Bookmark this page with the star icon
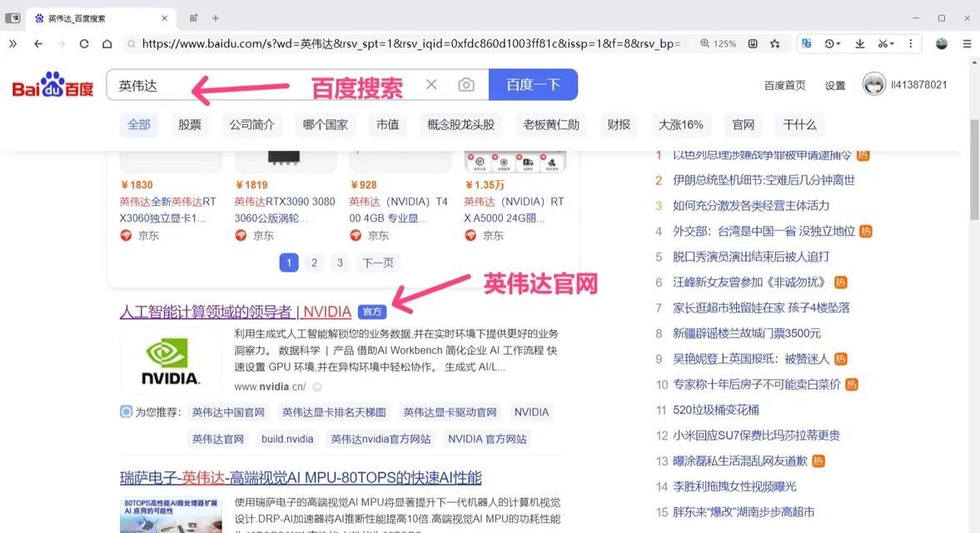980x533 pixels. pyautogui.click(x=775, y=44)
